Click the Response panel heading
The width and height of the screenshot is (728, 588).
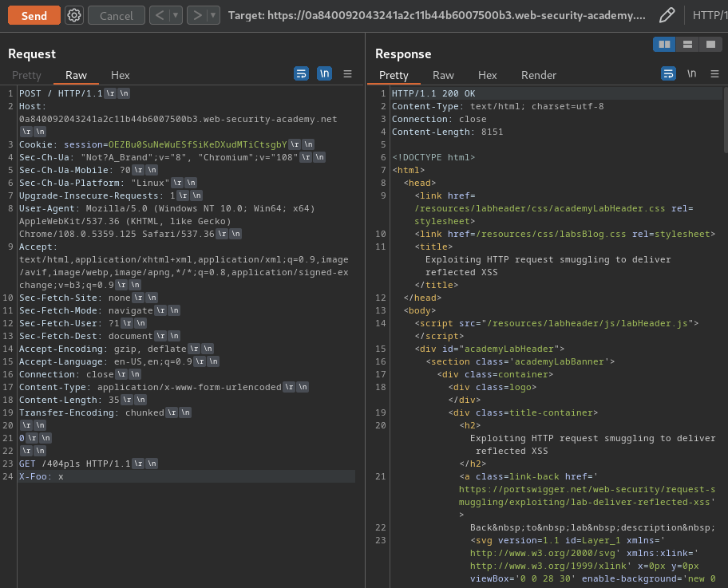403,53
